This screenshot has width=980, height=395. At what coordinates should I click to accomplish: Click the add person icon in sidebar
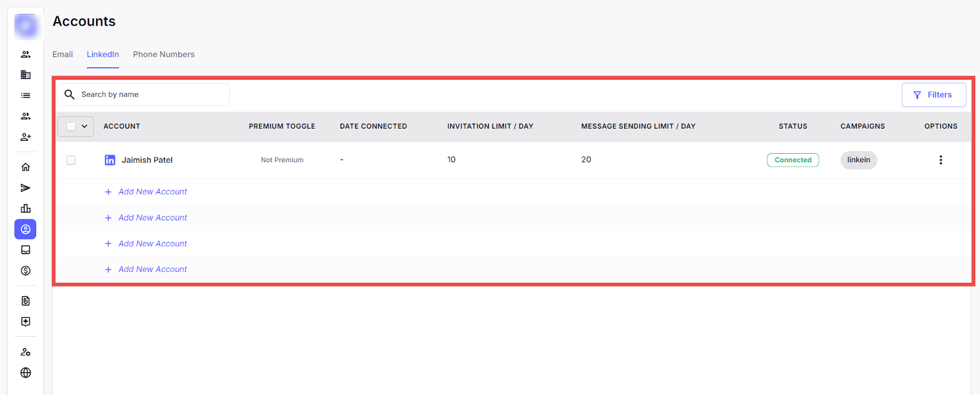tap(26, 137)
